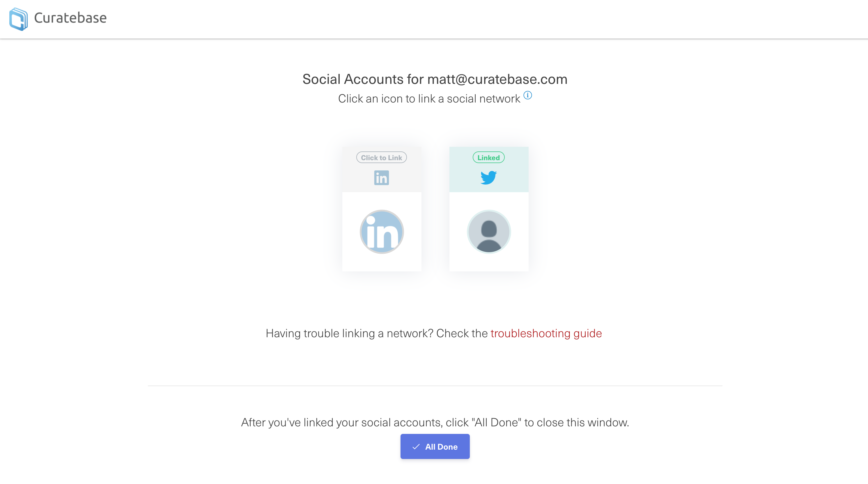Viewport: 868px width, 484px height.
Task: Click the checkmark icon inside All Done
Action: (x=416, y=447)
